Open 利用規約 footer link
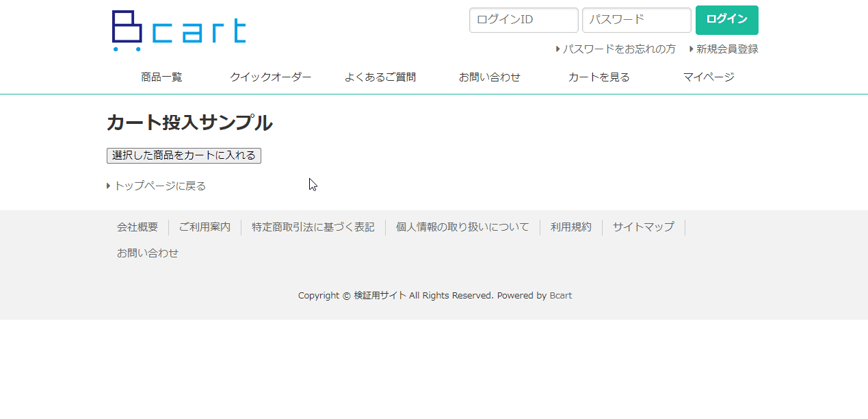Screen dimensions: 868x419 571,227
